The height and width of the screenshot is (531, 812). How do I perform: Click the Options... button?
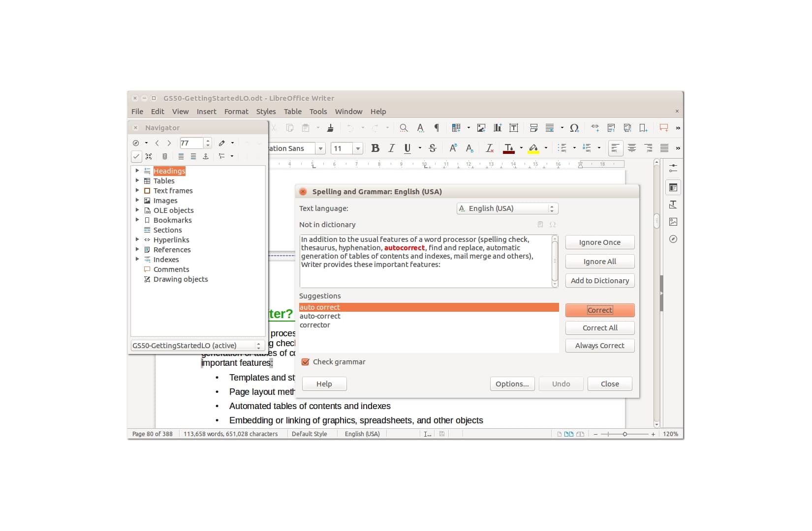[512, 384]
